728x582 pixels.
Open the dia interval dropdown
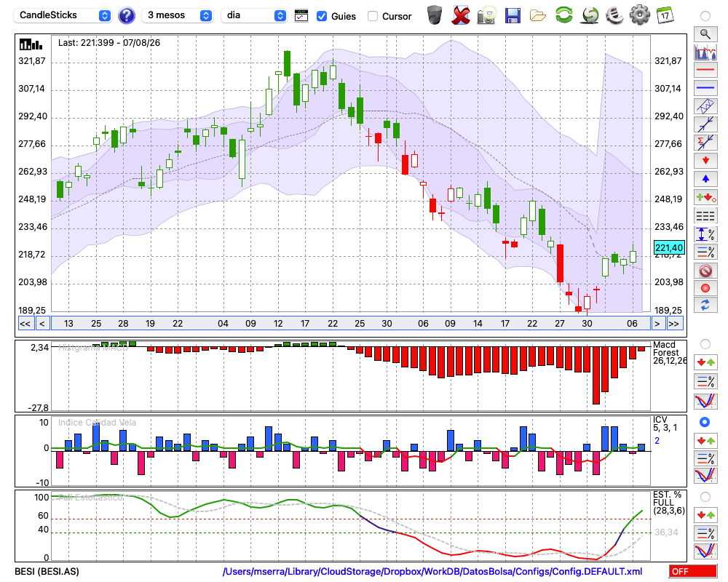coord(253,15)
